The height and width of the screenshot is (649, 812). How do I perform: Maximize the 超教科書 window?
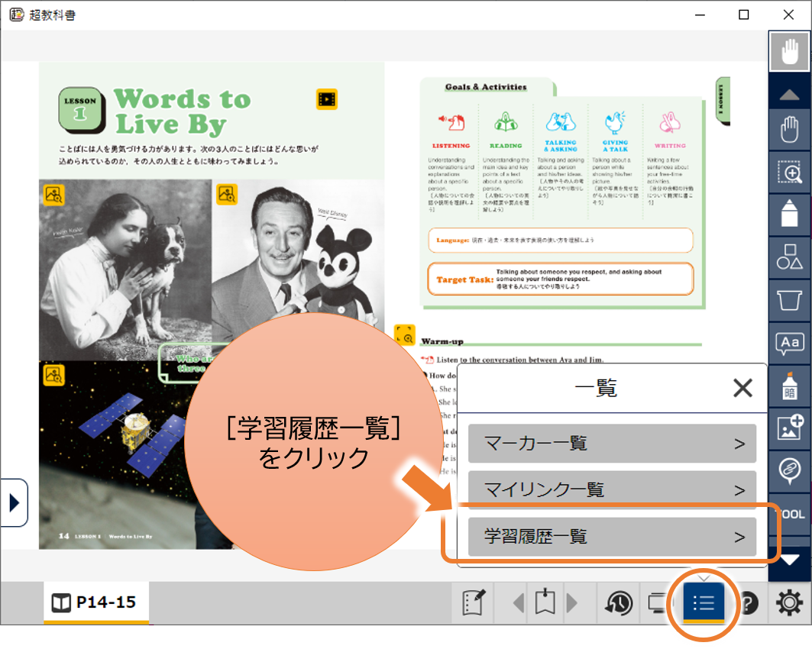pos(744,15)
